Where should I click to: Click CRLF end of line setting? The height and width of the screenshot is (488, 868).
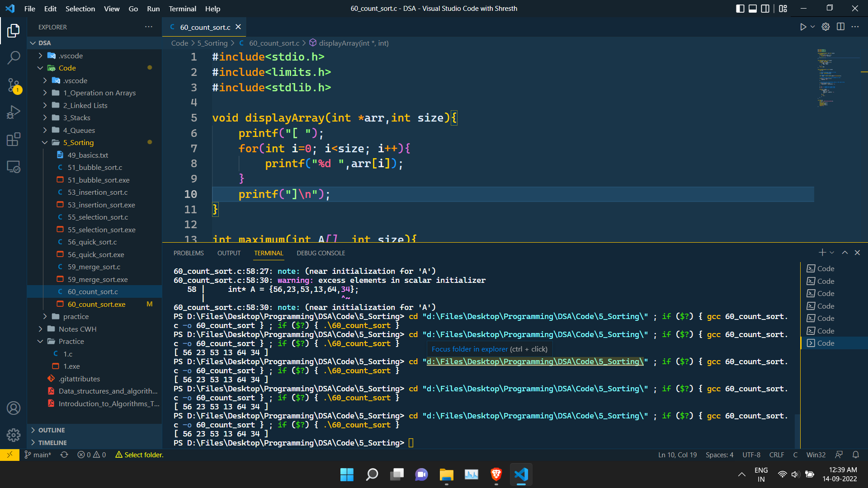[x=777, y=455]
